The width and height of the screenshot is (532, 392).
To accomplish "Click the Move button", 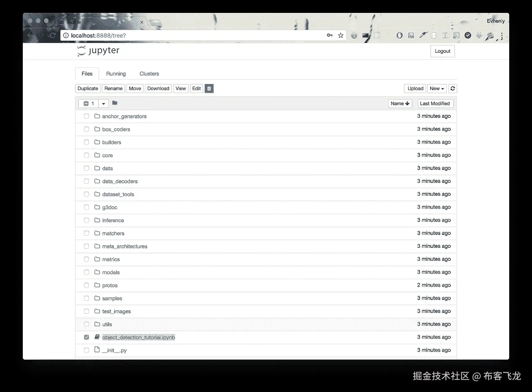I will pyautogui.click(x=135, y=89).
